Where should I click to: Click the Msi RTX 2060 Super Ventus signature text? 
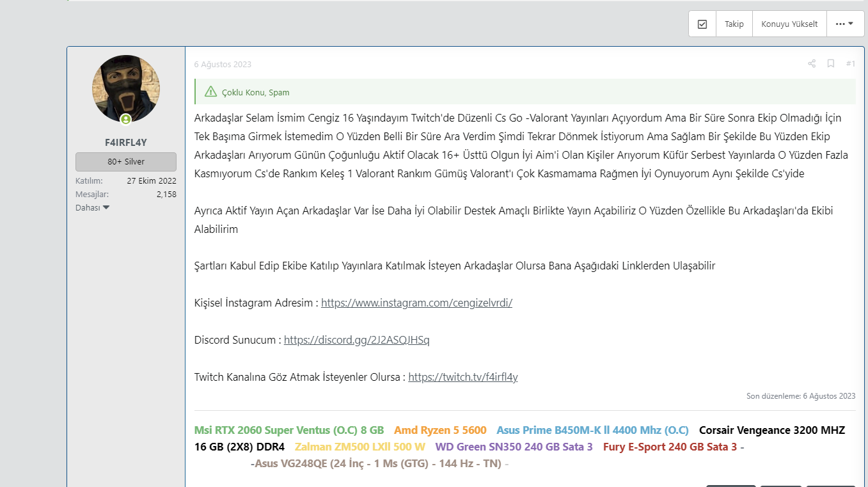click(x=289, y=430)
